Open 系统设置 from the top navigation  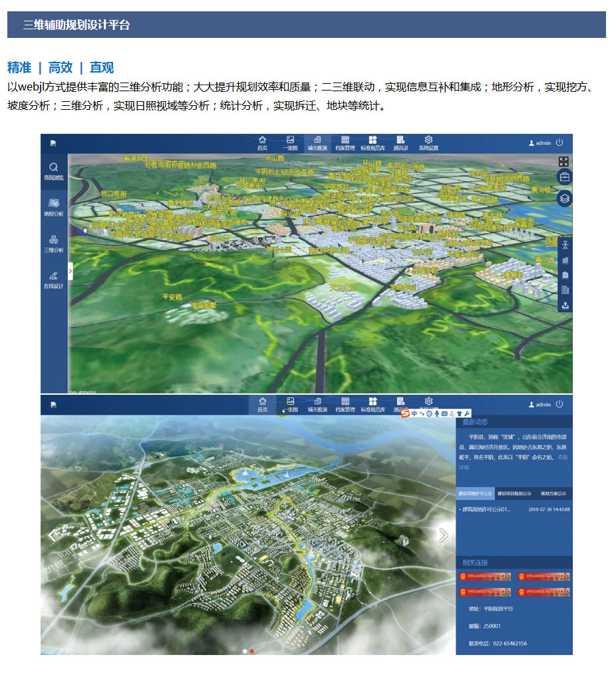(x=427, y=143)
